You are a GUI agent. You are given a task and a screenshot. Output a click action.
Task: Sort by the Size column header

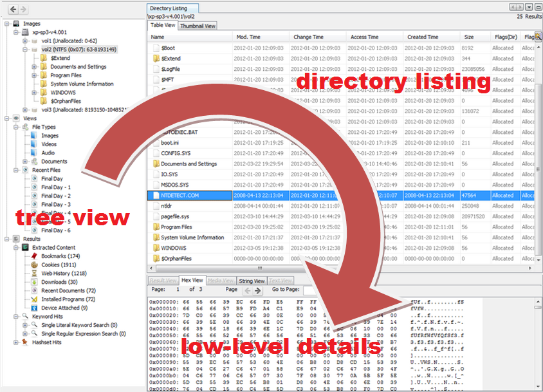[475, 37]
